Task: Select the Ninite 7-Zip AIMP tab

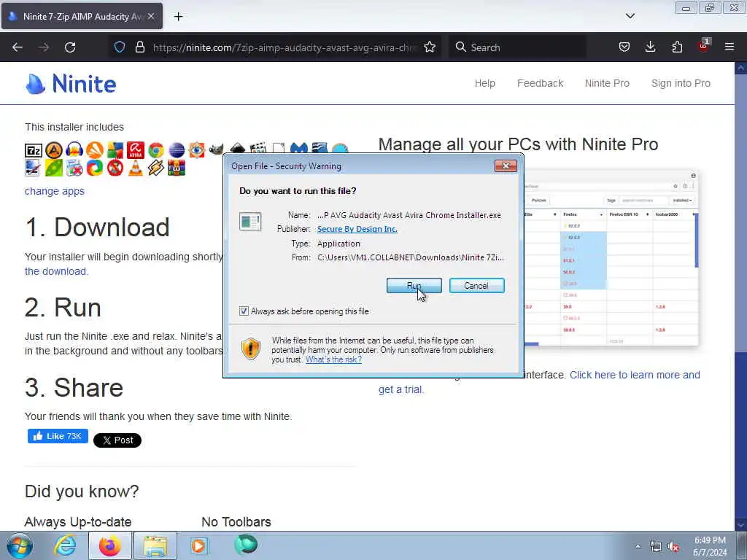Action: click(82, 16)
